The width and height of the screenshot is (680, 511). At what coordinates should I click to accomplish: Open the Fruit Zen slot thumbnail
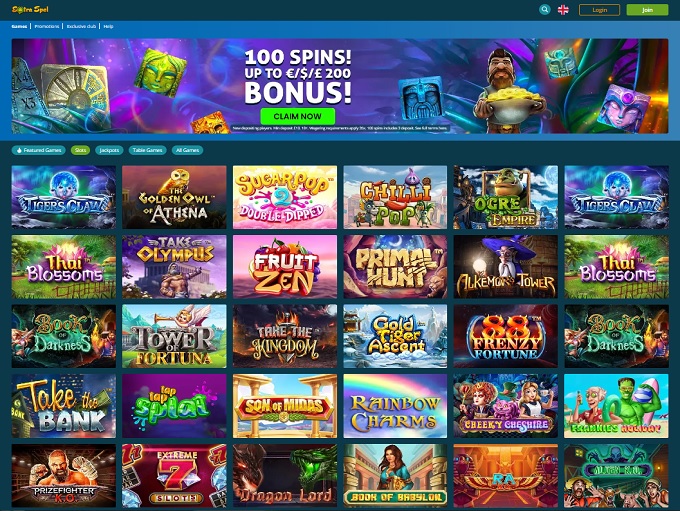285,267
